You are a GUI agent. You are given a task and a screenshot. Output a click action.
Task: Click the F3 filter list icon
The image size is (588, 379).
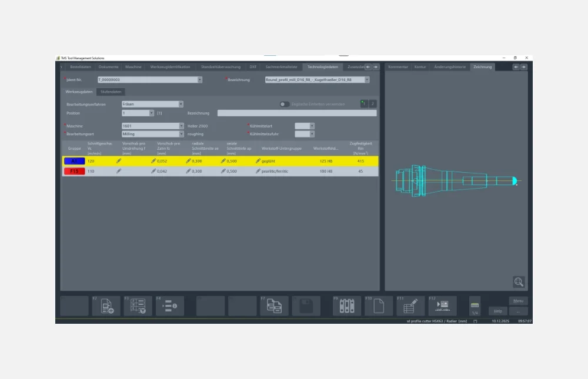pyautogui.click(x=138, y=306)
